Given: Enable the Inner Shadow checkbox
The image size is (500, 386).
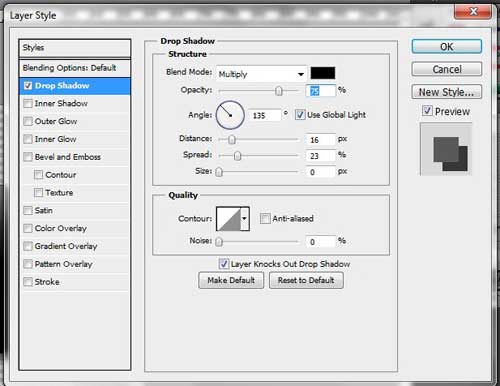Looking at the screenshot, I should [28, 104].
